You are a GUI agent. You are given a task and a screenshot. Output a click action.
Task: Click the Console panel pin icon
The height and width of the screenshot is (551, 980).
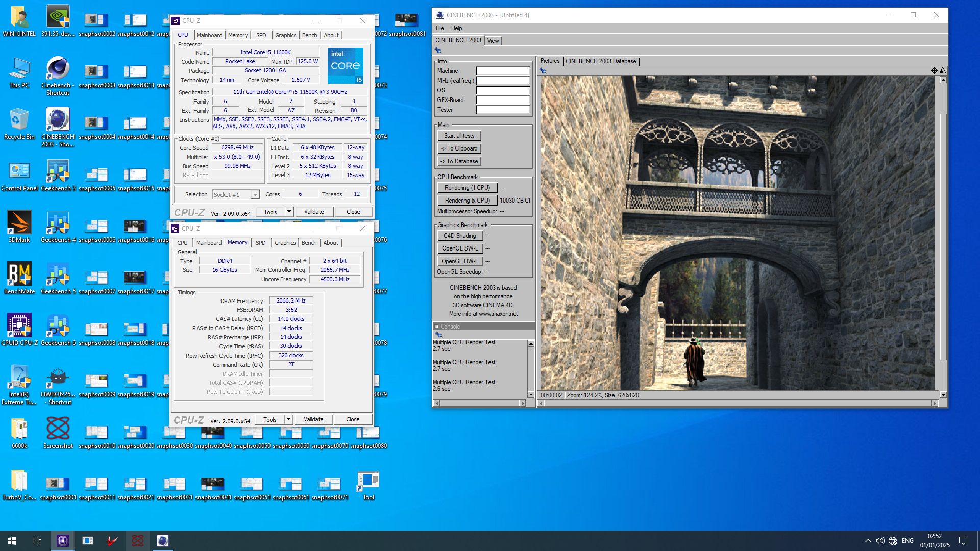point(438,335)
